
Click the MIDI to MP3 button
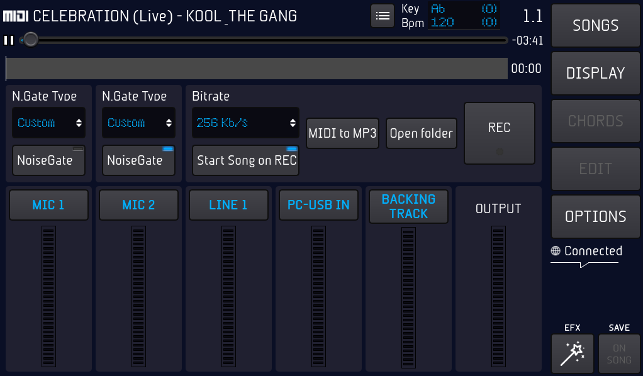(342, 134)
